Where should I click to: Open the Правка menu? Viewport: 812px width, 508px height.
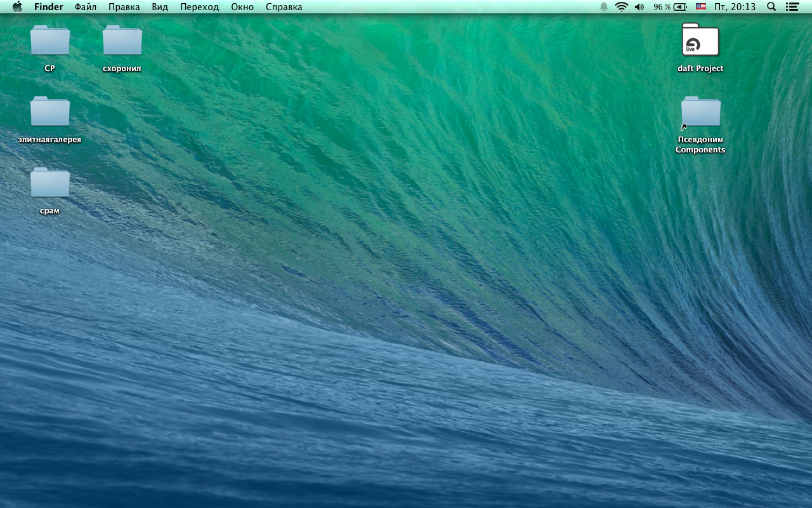[124, 7]
